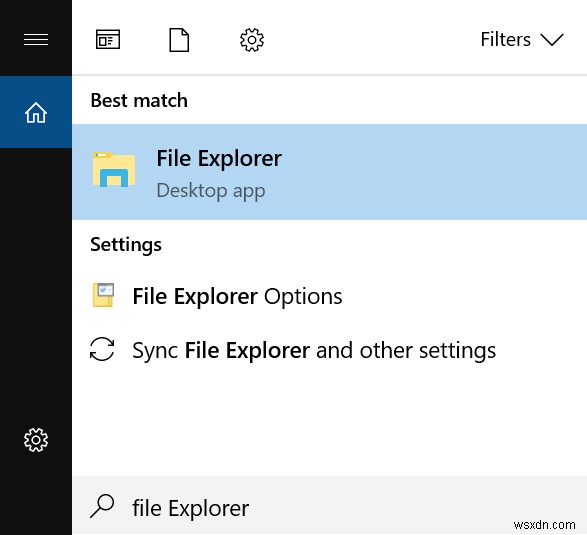Viewport: 587px width, 535px height.
Task: Click the File Explorer folder icon
Action: tap(114, 170)
